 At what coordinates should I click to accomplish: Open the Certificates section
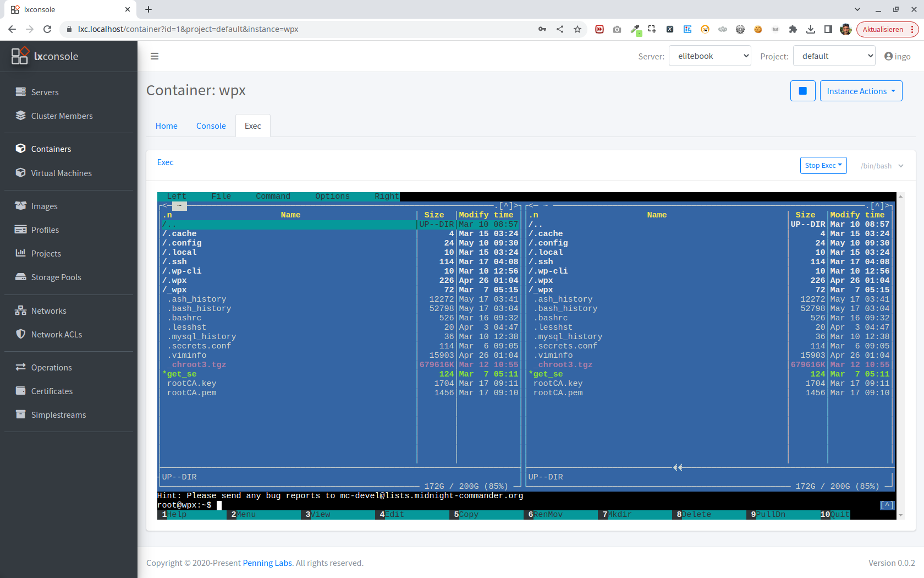coord(52,391)
